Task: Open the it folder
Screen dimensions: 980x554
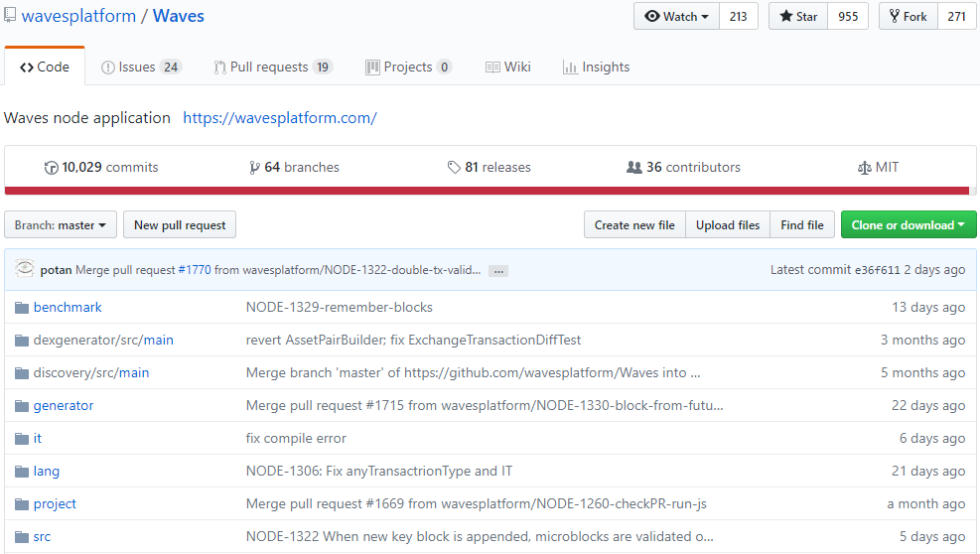Action: pyautogui.click(x=38, y=438)
